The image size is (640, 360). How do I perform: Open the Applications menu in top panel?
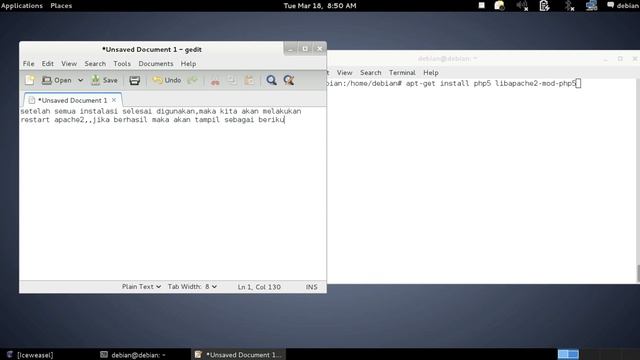pyautogui.click(x=22, y=6)
